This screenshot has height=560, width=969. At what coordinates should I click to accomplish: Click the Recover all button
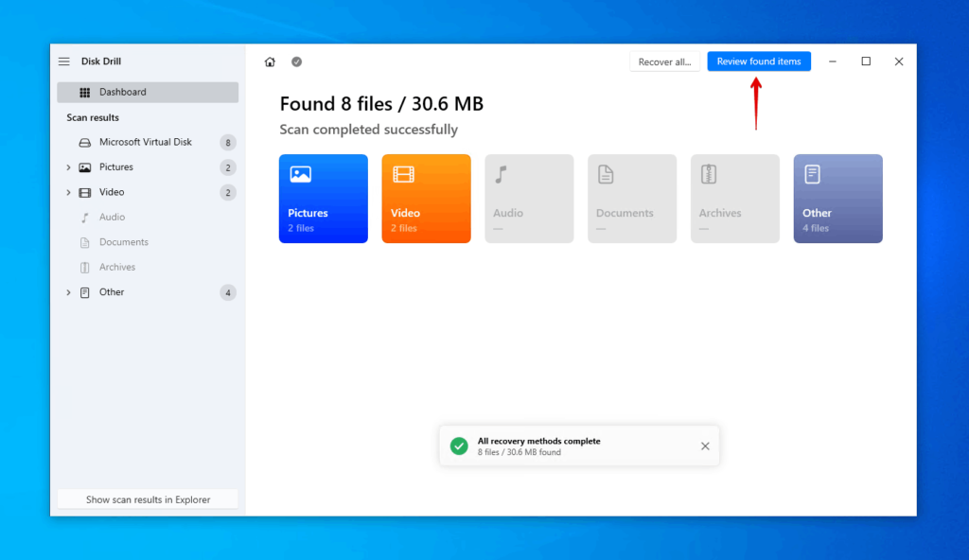[x=664, y=61]
